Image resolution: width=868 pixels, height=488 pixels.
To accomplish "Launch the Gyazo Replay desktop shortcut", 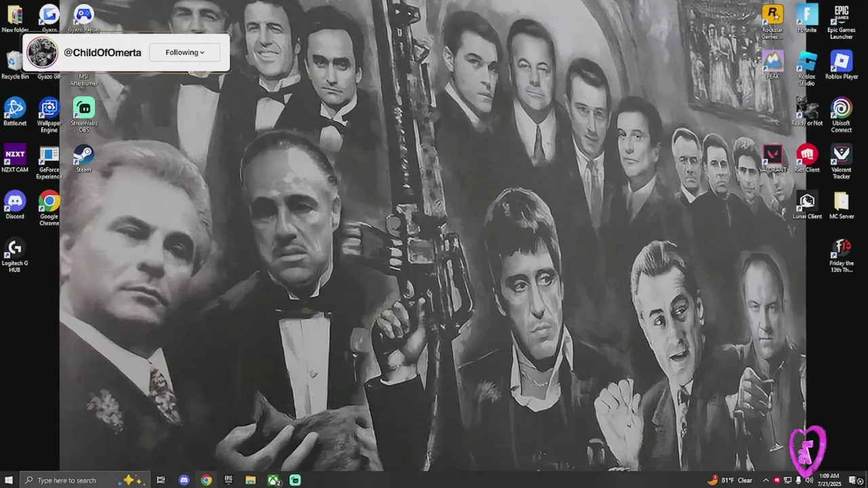I will [83, 19].
